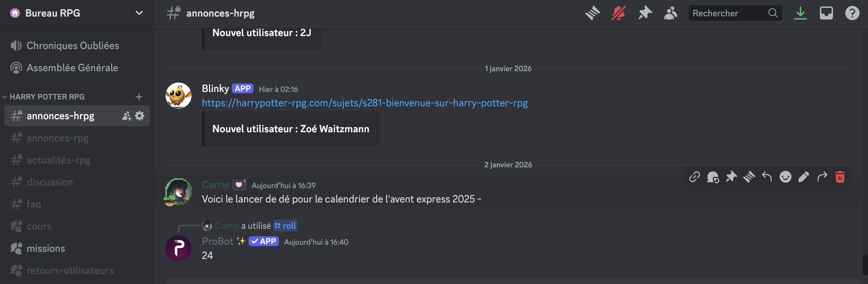Click the Rechercher search field
Screen dimensions: 868x284
pyautogui.click(x=728, y=13)
